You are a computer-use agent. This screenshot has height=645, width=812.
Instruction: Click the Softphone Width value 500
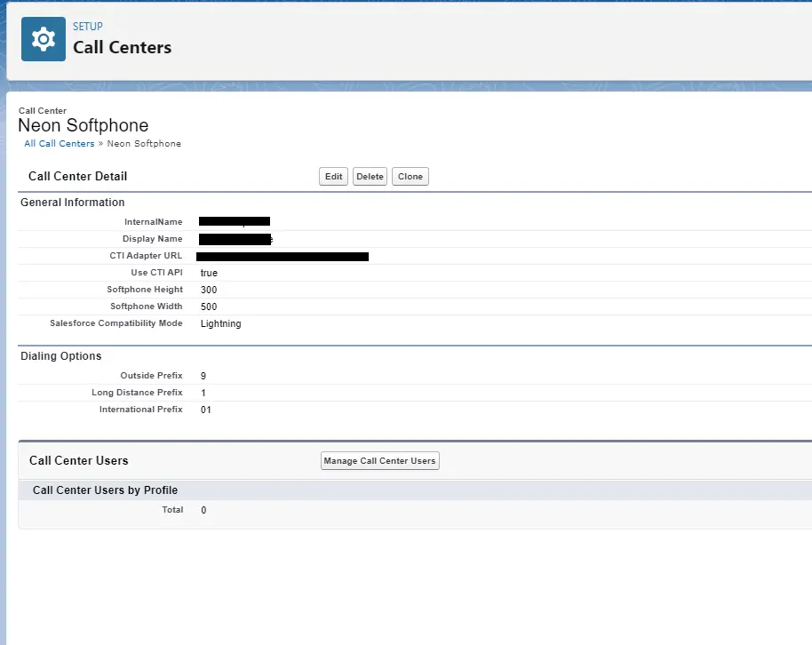[x=209, y=307]
